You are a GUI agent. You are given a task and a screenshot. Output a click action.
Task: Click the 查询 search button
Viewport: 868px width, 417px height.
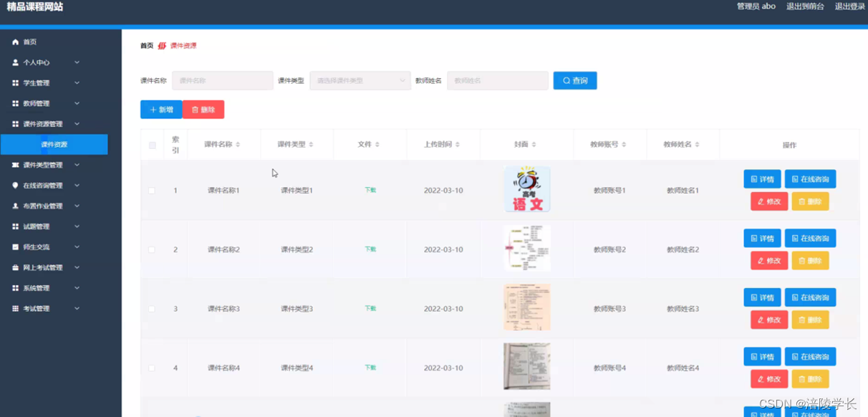[x=575, y=81]
